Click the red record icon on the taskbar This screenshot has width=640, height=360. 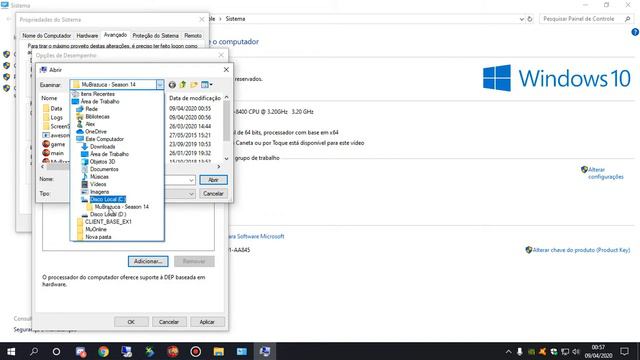[x=196, y=351]
